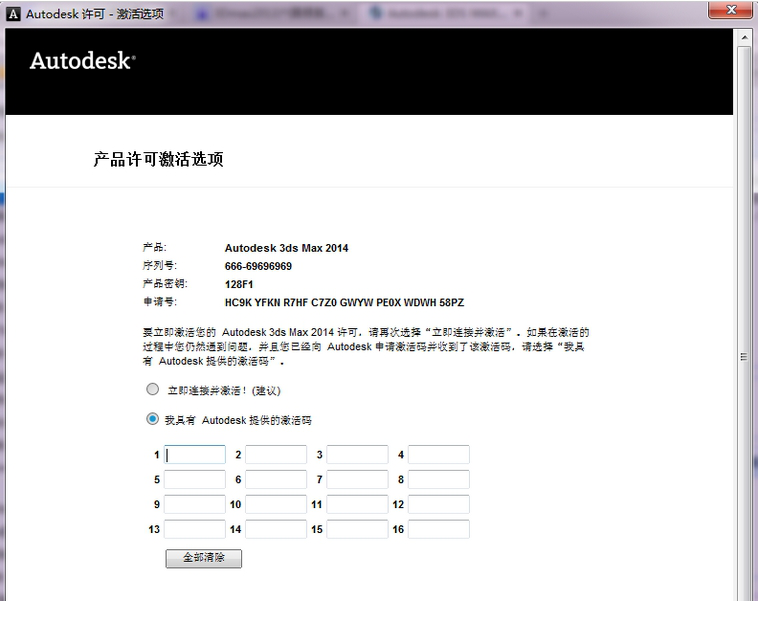Click activation code field 5
758x625 pixels.
(195, 480)
